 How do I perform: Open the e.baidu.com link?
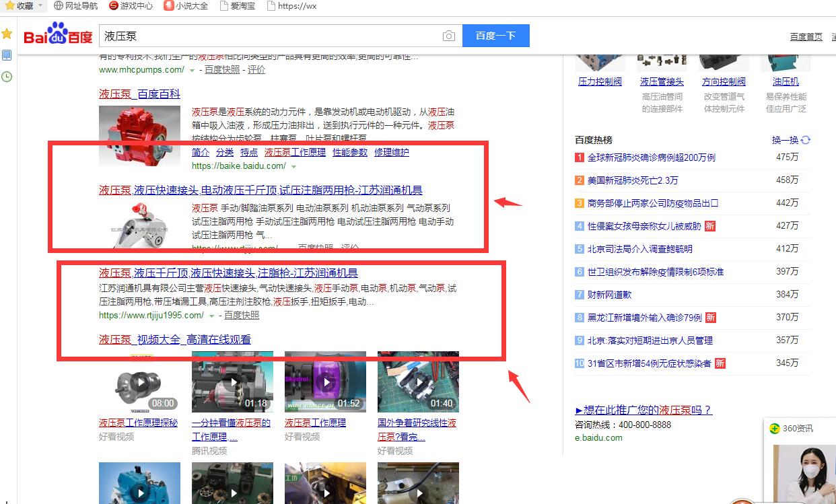pos(598,437)
